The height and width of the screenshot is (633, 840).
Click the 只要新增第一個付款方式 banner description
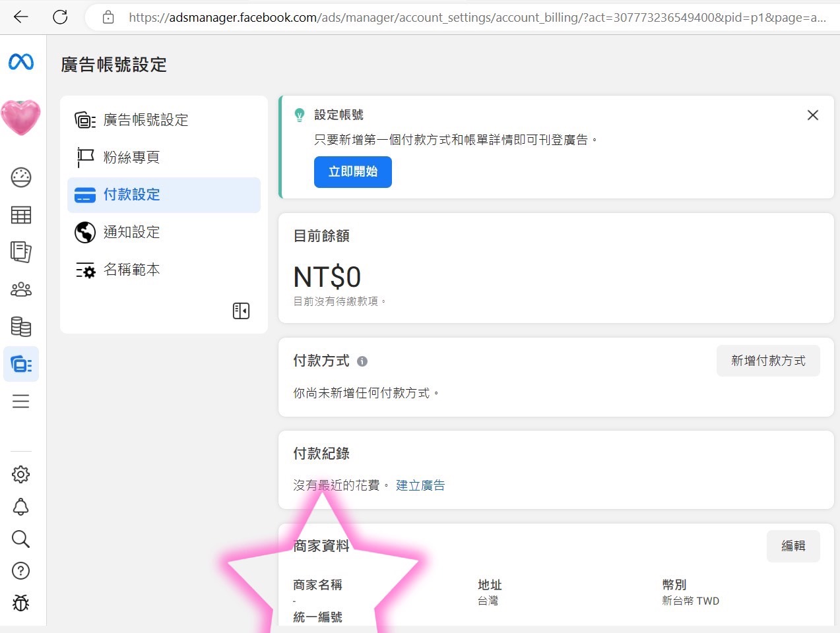click(456, 140)
